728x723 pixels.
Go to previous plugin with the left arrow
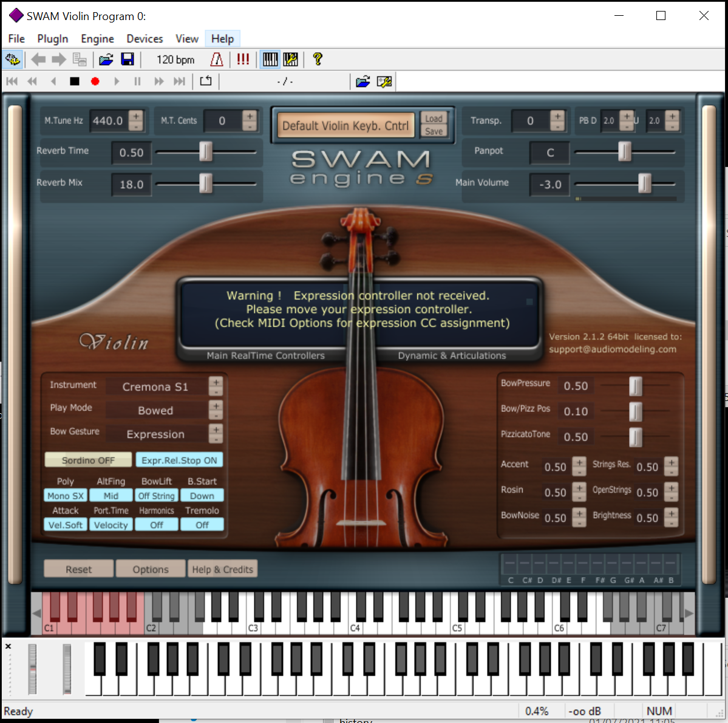[x=38, y=60]
